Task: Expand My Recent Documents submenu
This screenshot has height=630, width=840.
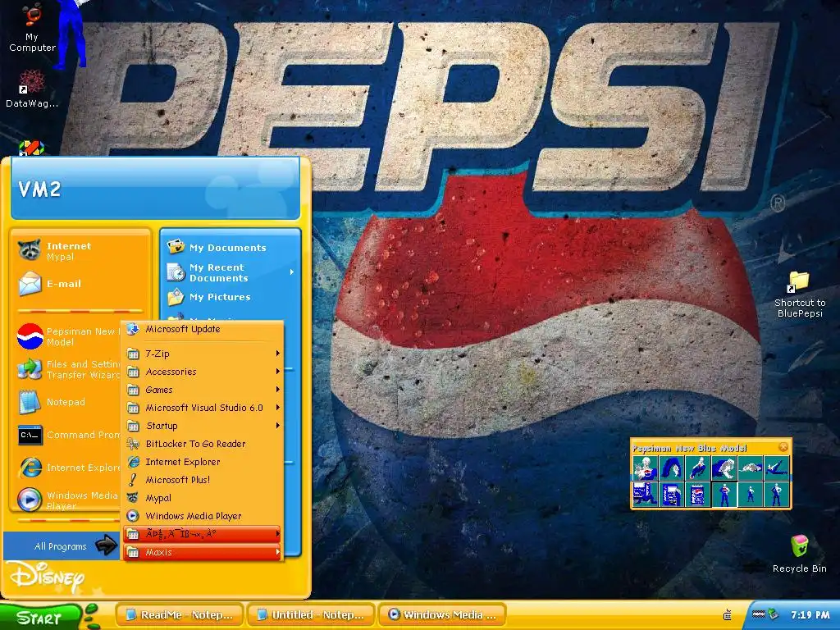Action: (x=231, y=272)
